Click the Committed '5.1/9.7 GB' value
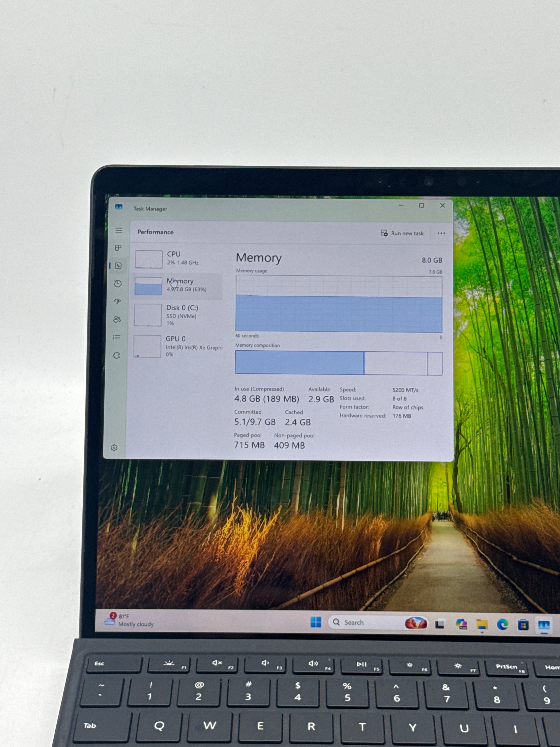The height and width of the screenshot is (747, 560). [255, 422]
